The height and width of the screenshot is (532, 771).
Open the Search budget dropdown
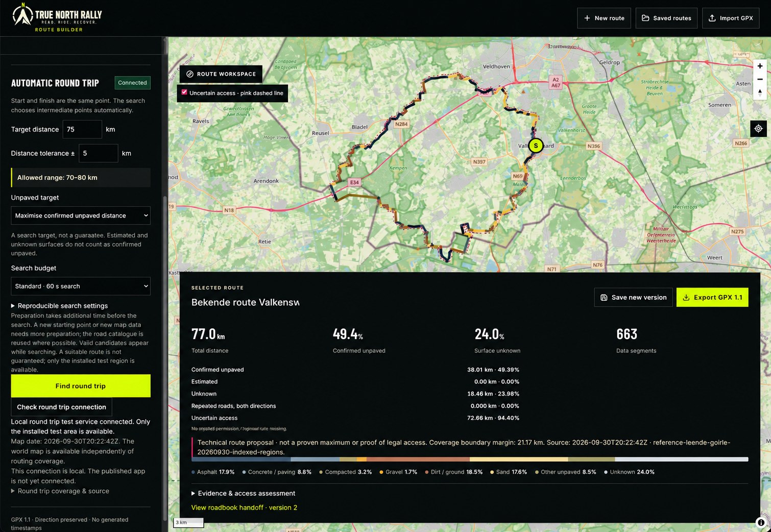[81, 286]
